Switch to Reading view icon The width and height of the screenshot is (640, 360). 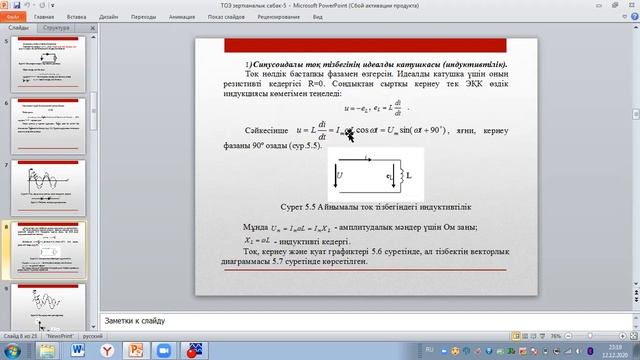[533, 336]
